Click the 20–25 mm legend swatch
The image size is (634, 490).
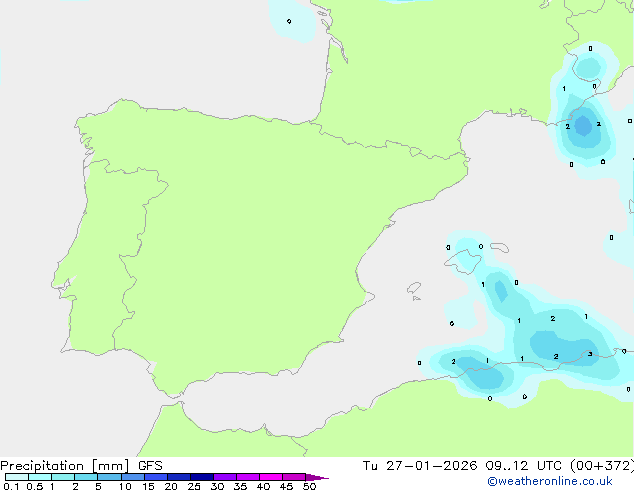click(179, 477)
